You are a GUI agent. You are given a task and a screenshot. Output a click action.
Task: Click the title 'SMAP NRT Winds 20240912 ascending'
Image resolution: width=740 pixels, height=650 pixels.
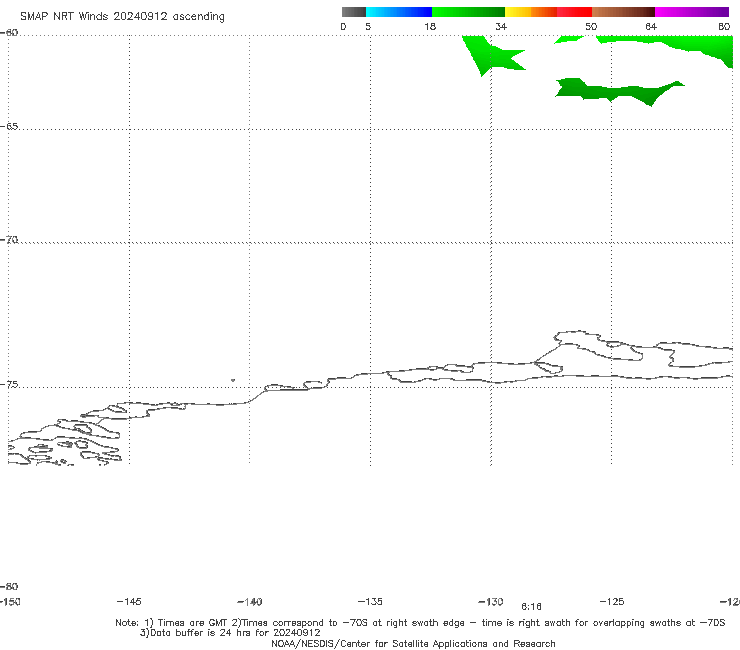tap(122, 17)
